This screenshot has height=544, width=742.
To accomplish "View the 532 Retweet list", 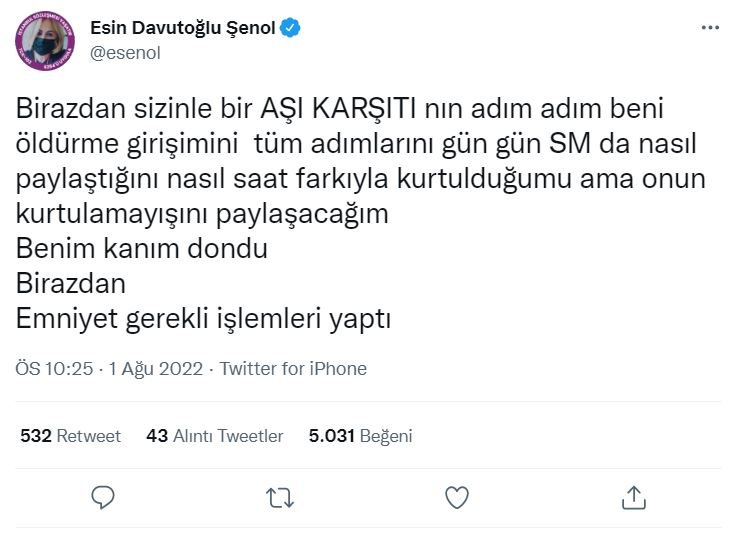I will pyautogui.click(x=70, y=436).
